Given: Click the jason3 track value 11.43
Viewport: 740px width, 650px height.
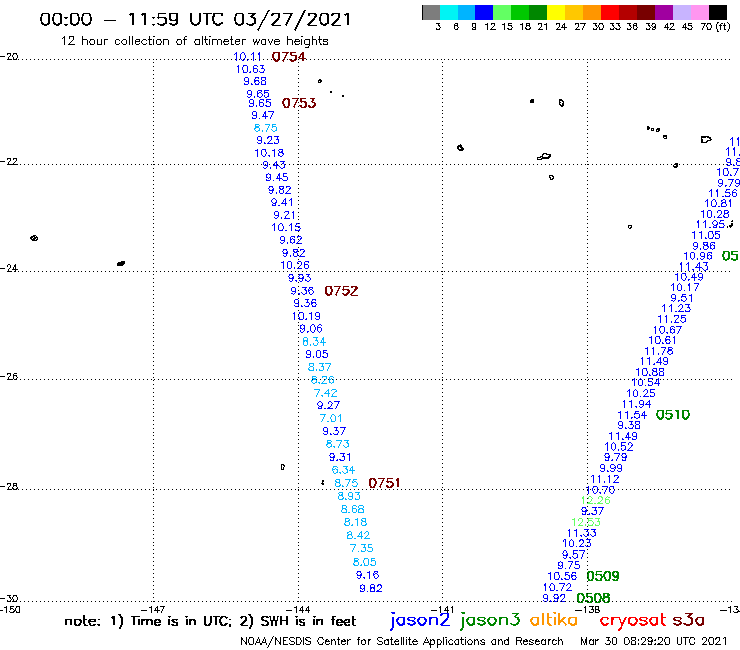Looking at the screenshot, I should [x=694, y=267].
